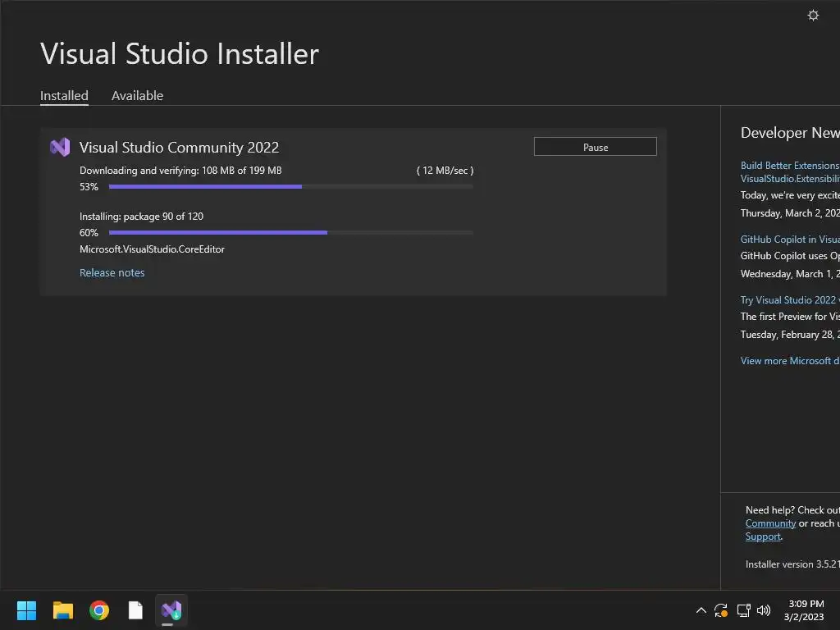This screenshot has height=630, width=840.
Task: Click the Visual Studio Community 2022 title
Action: coord(179,148)
